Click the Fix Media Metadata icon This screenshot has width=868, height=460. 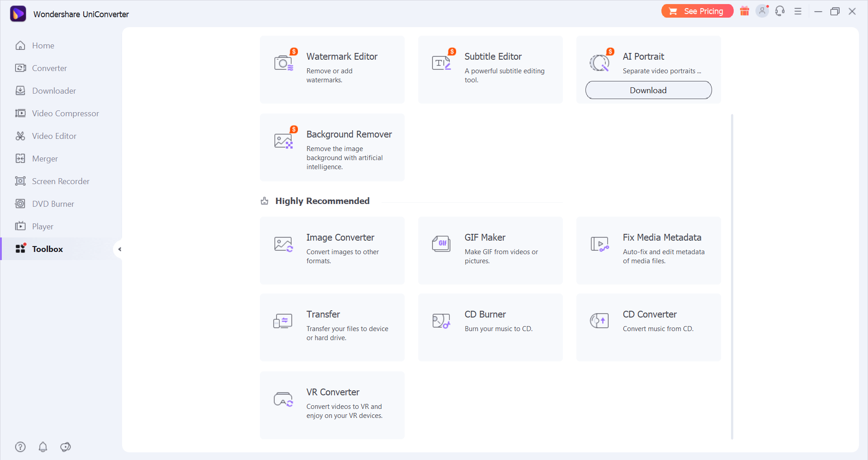tap(600, 244)
